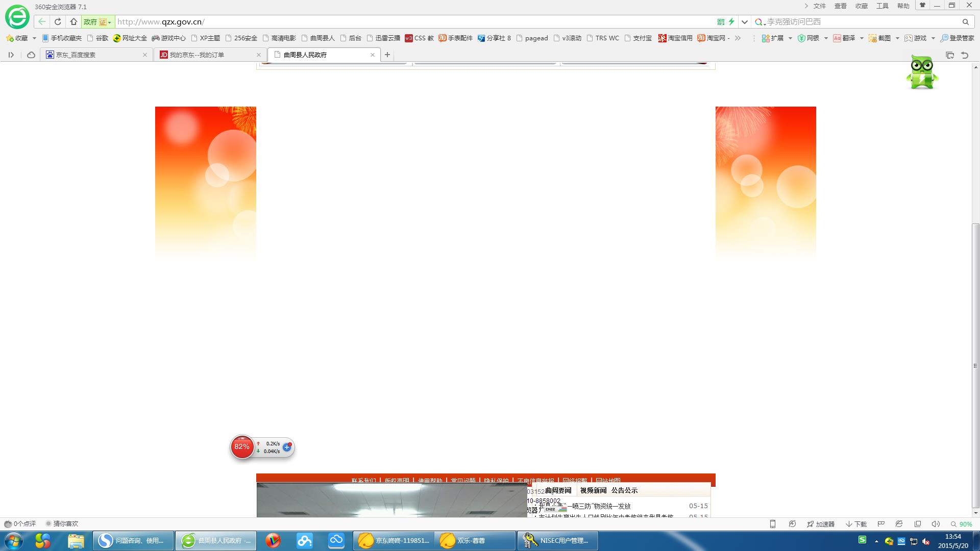980x551 pixels.
Task: Open the 下载 download manager
Action: click(x=856, y=524)
